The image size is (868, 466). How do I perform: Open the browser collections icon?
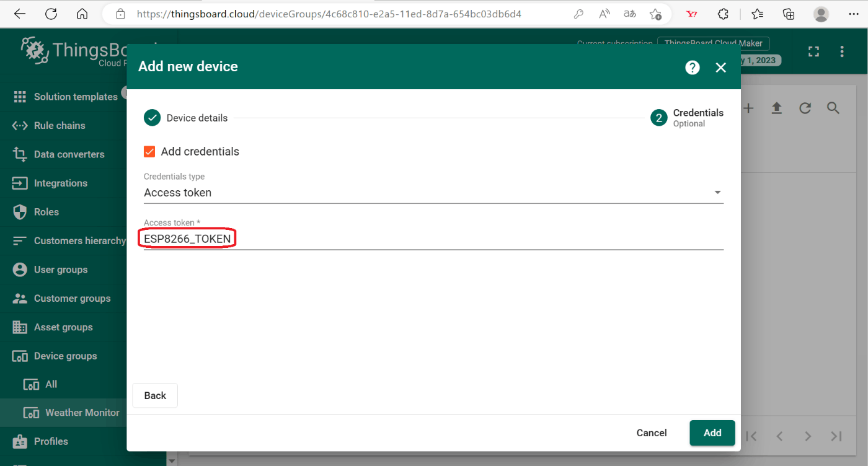[x=789, y=14]
